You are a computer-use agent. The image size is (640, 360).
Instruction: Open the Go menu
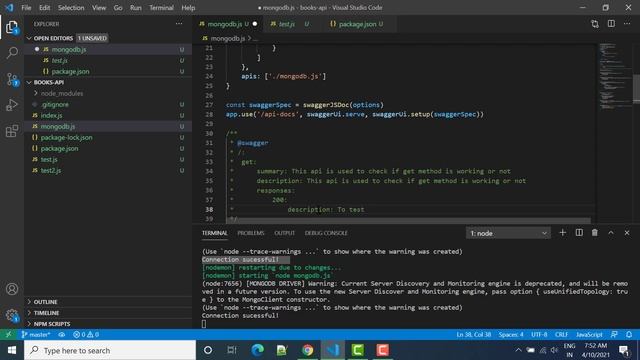coord(118,8)
